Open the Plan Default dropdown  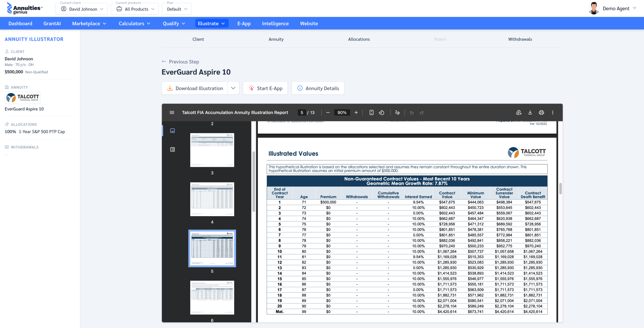click(x=177, y=9)
